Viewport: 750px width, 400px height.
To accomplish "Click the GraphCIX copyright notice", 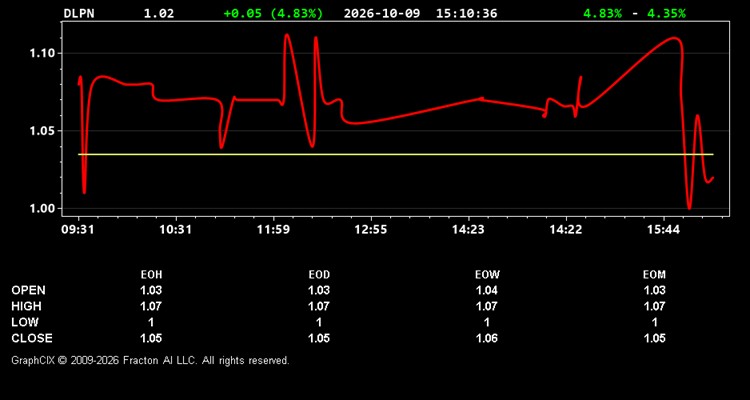I will 150,360.
